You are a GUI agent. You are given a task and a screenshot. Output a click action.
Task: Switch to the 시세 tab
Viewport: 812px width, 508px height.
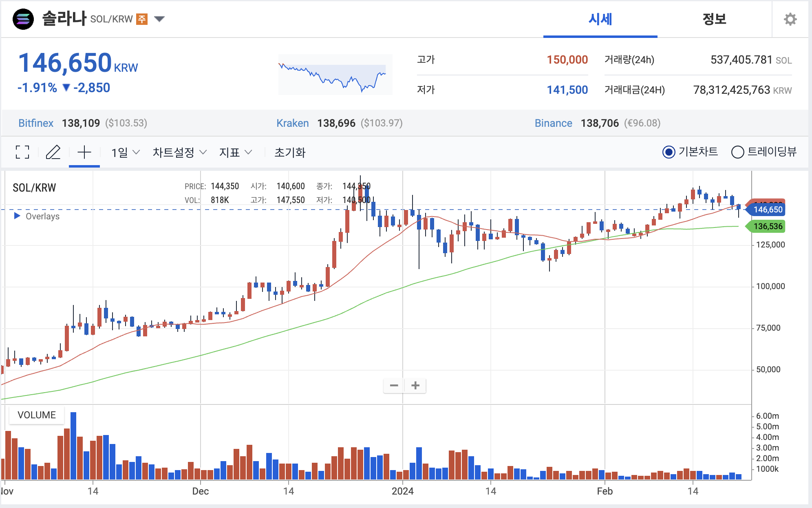(x=600, y=19)
